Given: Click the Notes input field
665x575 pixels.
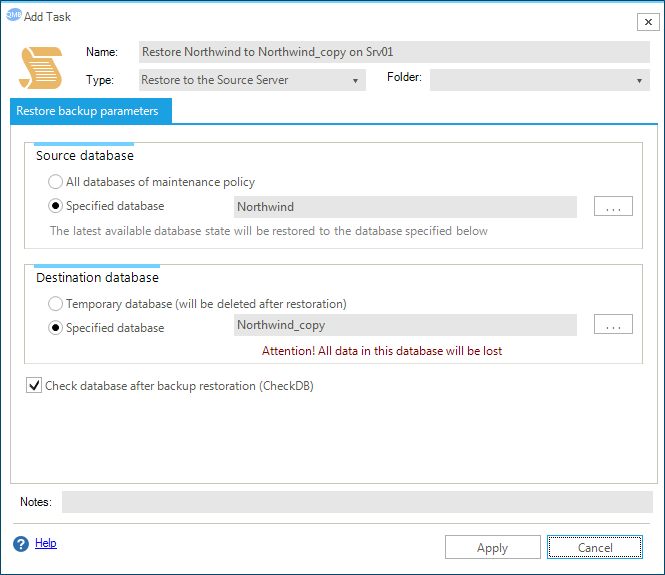Looking at the screenshot, I should (x=356, y=502).
